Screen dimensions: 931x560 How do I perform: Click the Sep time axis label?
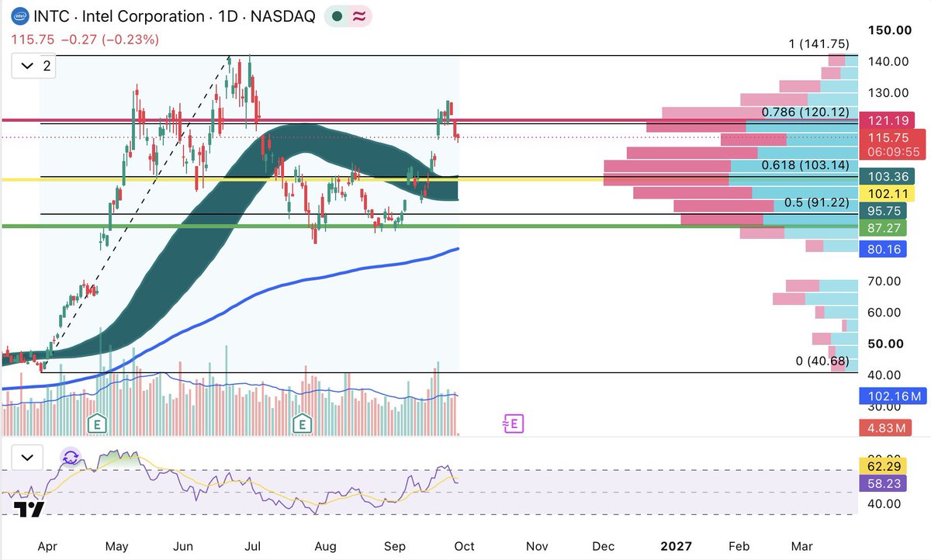tap(396, 547)
